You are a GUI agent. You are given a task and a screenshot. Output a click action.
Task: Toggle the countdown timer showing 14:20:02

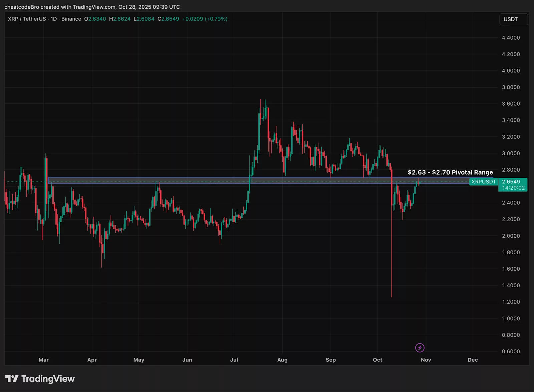click(x=513, y=187)
